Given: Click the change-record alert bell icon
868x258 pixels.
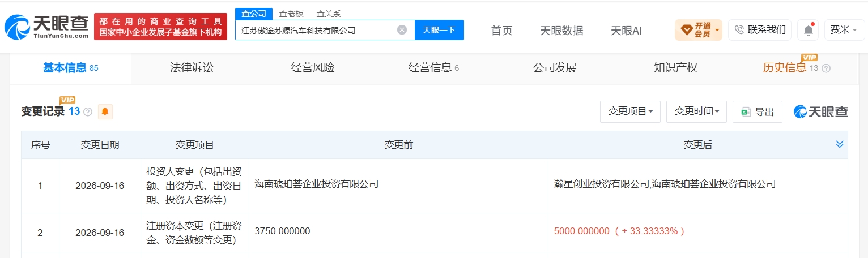Looking at the screenshot, I should pos(105,112).
